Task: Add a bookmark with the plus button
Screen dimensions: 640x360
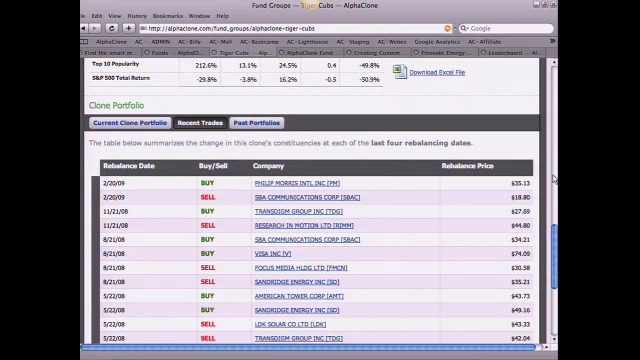Action: pos(129,28)
